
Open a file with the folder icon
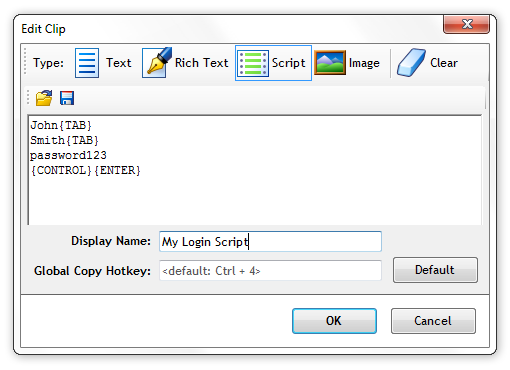(44, 98)
